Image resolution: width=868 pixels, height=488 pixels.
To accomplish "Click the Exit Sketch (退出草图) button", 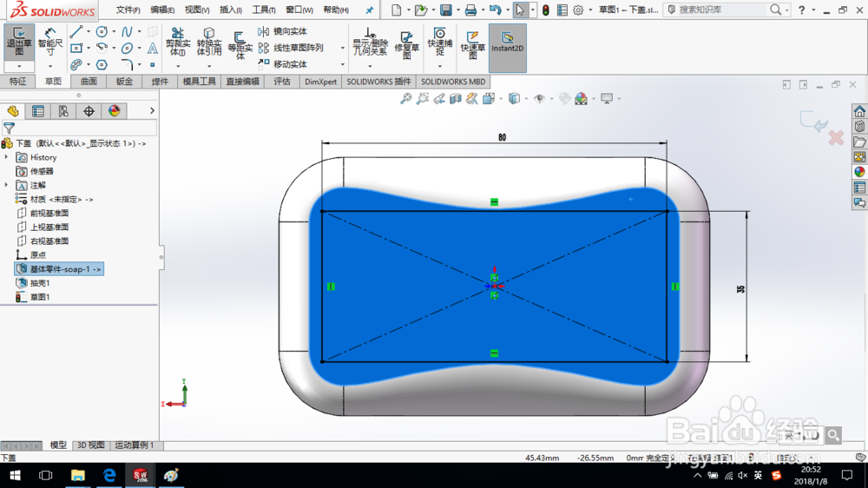I will tap(19, 42).
